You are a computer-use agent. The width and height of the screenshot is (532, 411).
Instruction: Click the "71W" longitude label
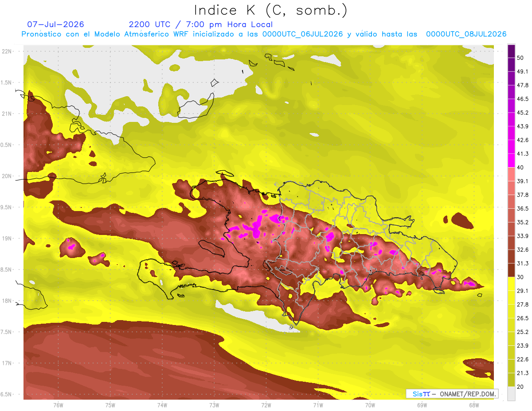click(x=318, y=404)
